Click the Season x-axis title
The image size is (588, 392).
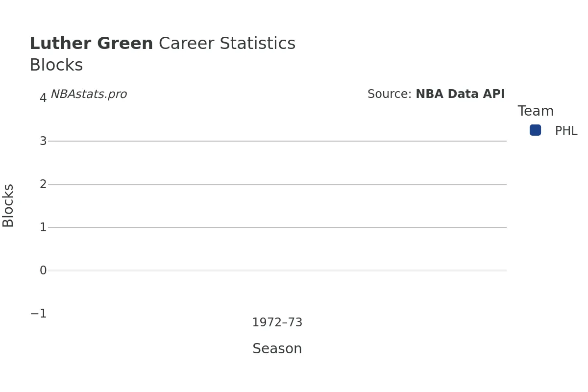click(277, 349)
